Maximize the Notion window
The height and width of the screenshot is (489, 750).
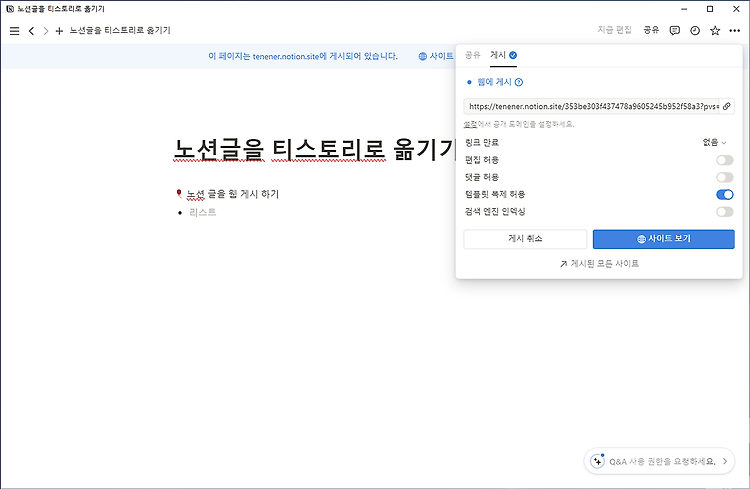[x=710, y=9]
